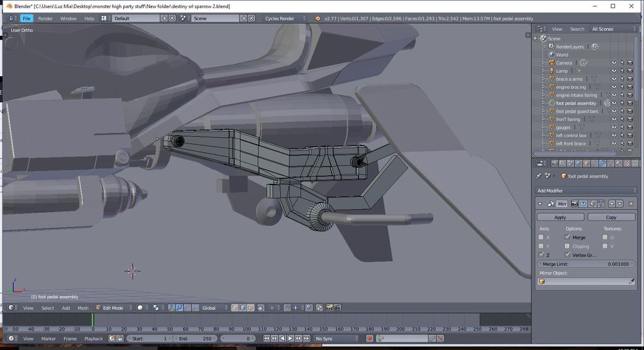Open the timeline Marker menu

48,339
